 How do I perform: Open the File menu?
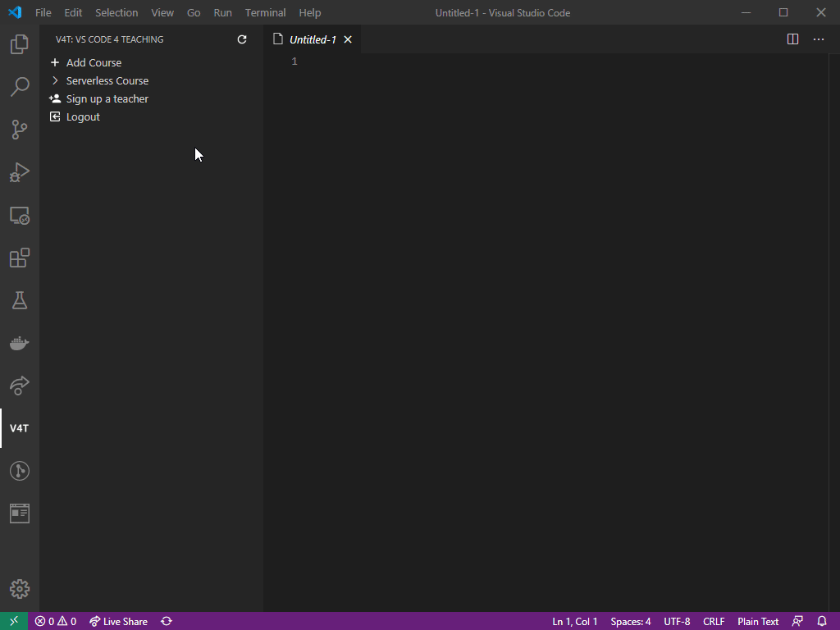[43, 12]
